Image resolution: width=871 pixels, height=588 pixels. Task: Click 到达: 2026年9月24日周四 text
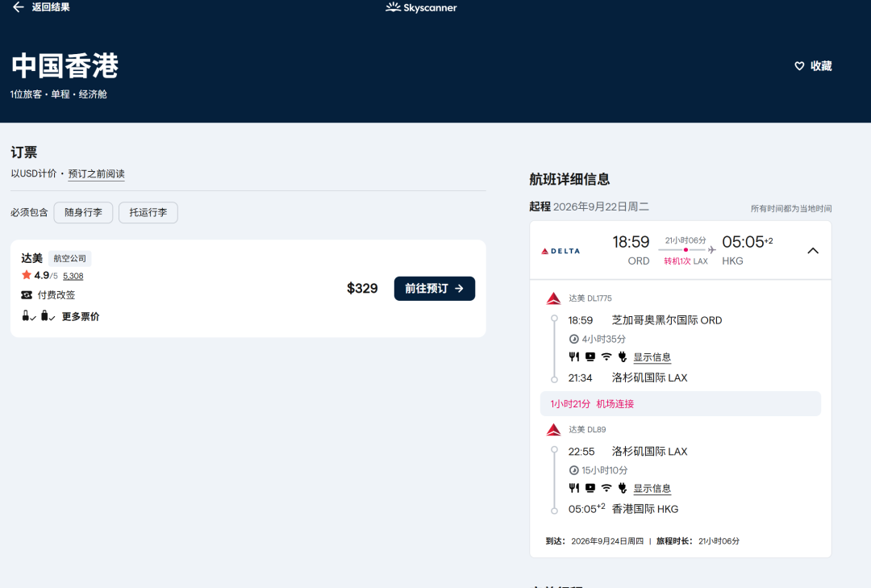pos(594,541)
